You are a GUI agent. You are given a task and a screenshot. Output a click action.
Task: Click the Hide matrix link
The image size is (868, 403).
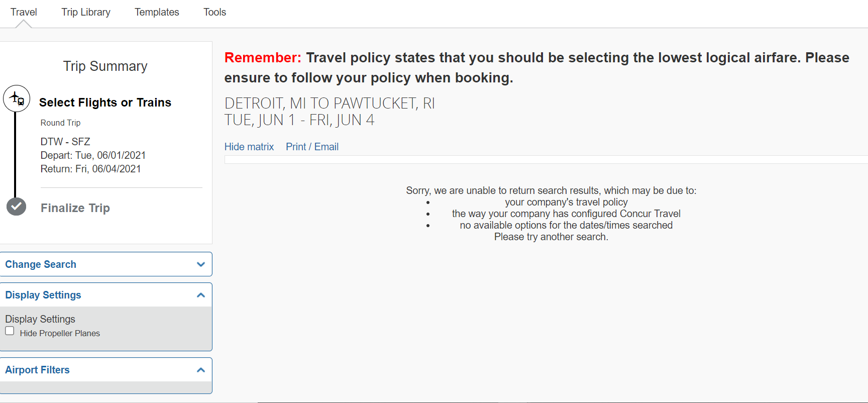point(249,147)
